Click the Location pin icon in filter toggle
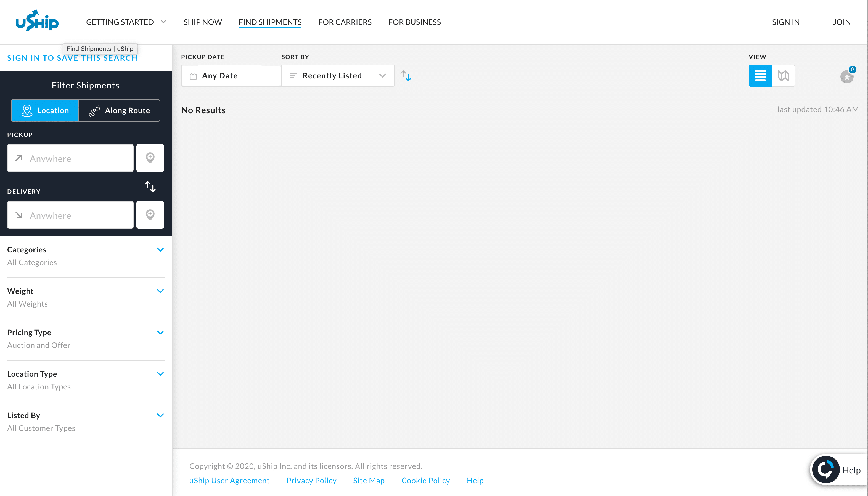Screen dimensions: 868x496 pos(27,110)
